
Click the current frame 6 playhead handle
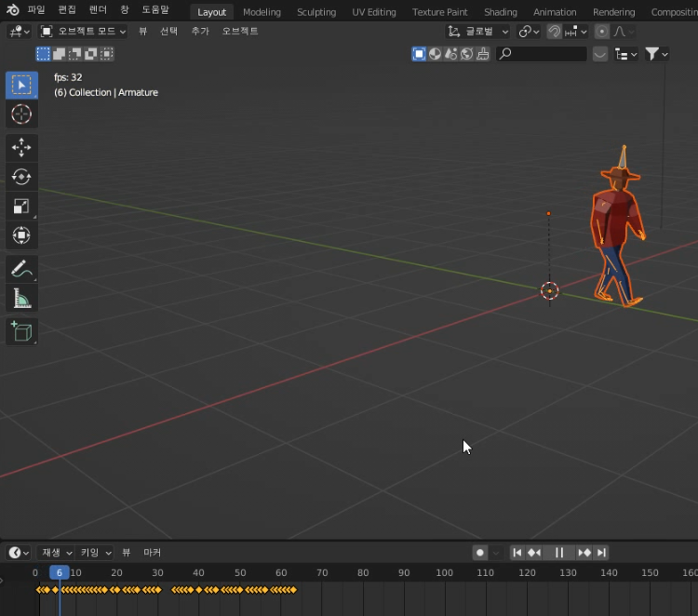[x=60, y=572]
